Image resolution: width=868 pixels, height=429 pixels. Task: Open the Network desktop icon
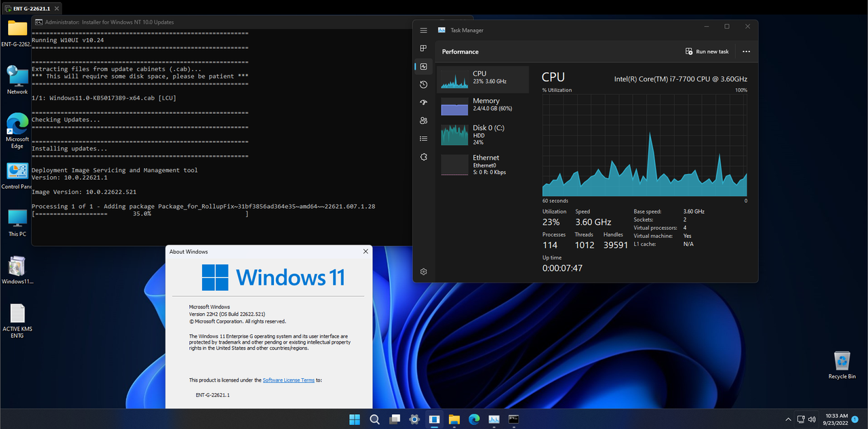[17, 80]
